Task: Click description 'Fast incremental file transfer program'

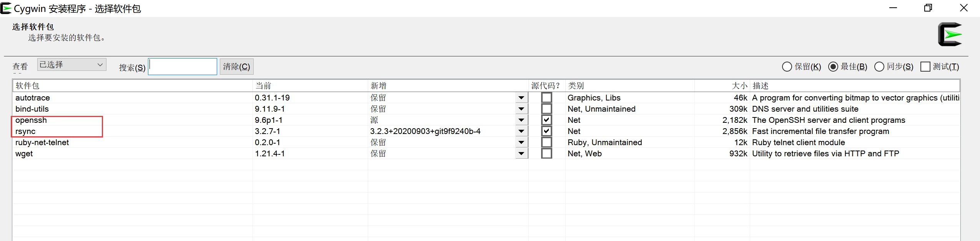Action: pos(821,131)
